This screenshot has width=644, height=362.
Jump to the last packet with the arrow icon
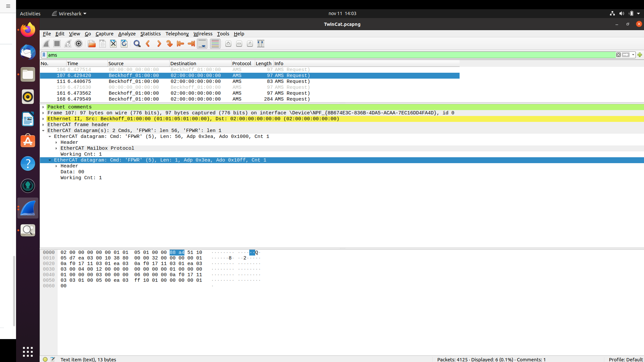click(191, 44)
